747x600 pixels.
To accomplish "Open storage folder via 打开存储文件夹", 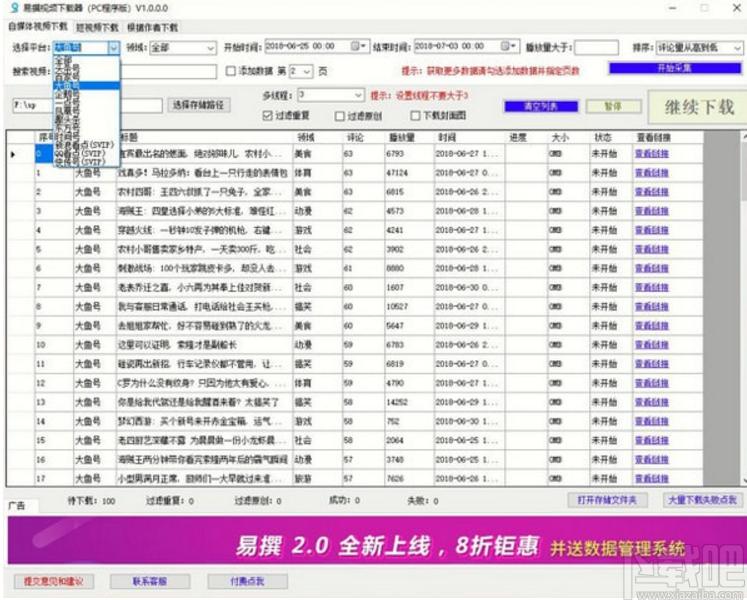I will pyautogui.click(x=607, y=500).
